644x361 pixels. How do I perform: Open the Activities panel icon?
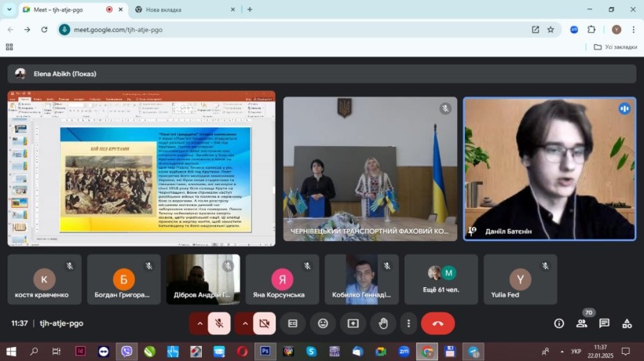pyautogui.click(x=627, y=323)
